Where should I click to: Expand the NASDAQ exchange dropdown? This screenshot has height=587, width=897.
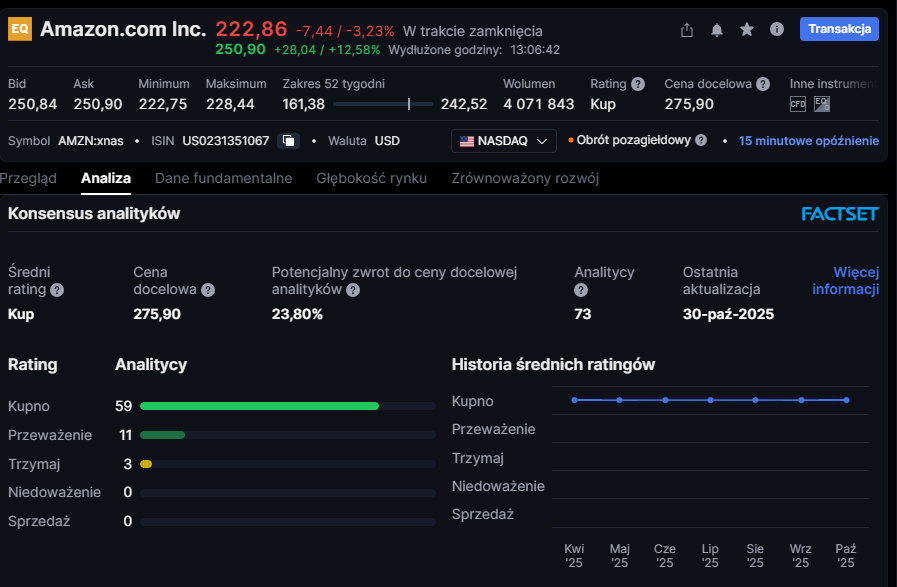pyautogui.click(x=504, y=141)
